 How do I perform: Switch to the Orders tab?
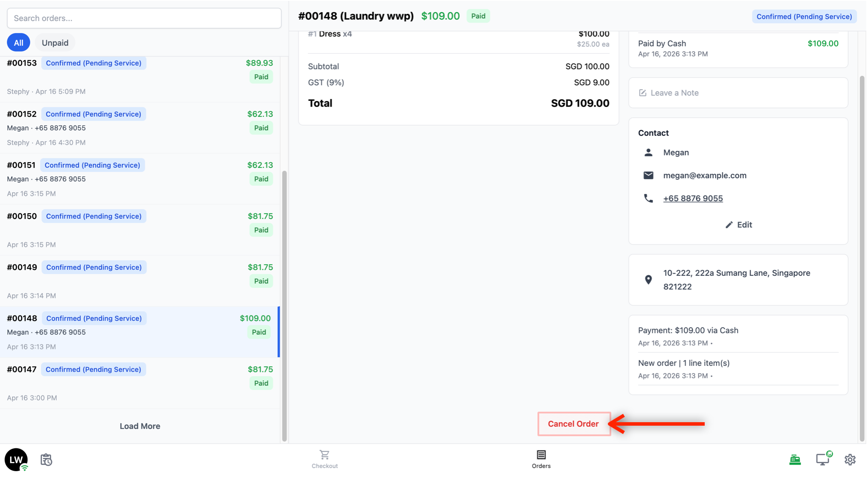pos(541,459)
